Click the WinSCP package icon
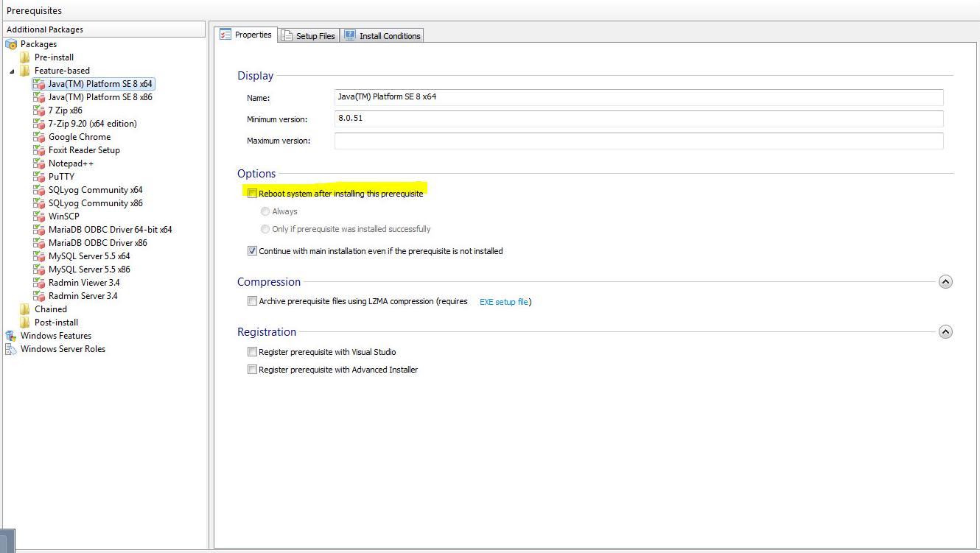980x553 pixels. pos(39,216)
